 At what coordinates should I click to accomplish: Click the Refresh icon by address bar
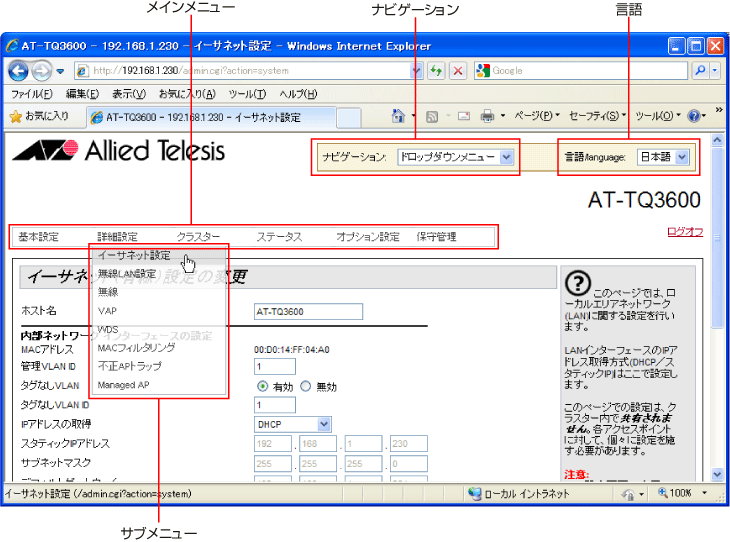pos(436,71)
